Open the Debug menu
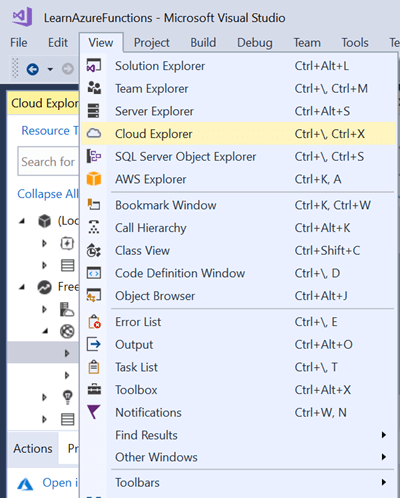Image resolution: width=400 pixels, height=498 pixels. tap(255, 43)
